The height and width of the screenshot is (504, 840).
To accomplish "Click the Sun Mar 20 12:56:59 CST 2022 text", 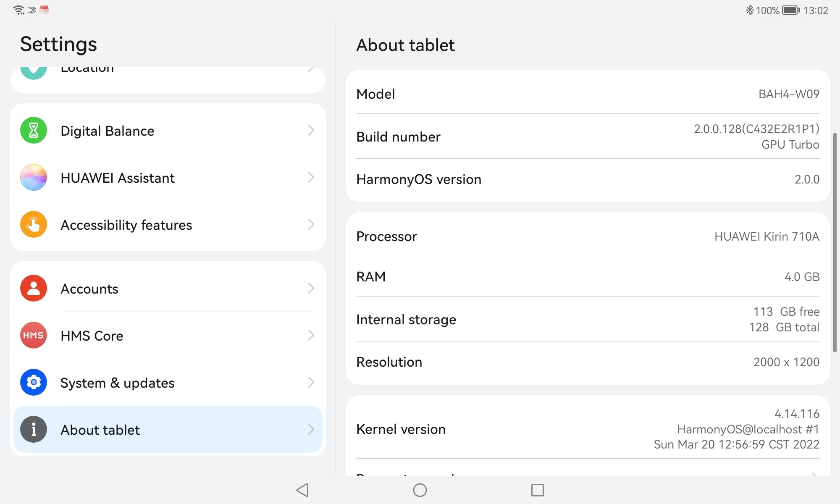I will 736,444.
